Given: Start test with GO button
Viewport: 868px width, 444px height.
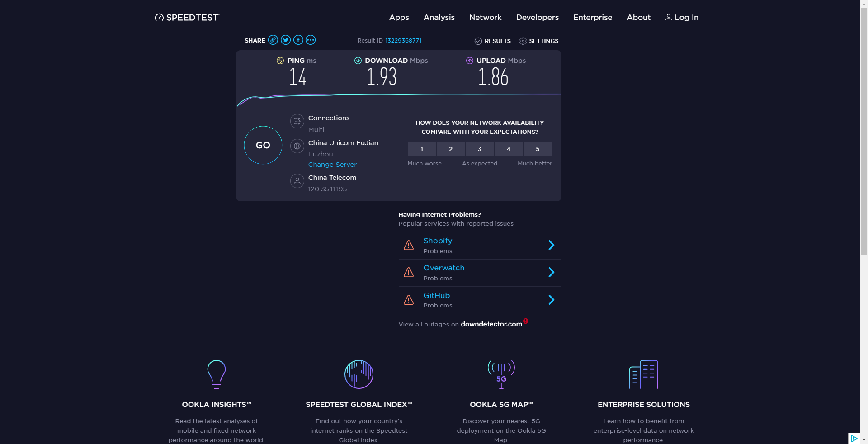Looking at the screenshot, I should click(263, 145).
